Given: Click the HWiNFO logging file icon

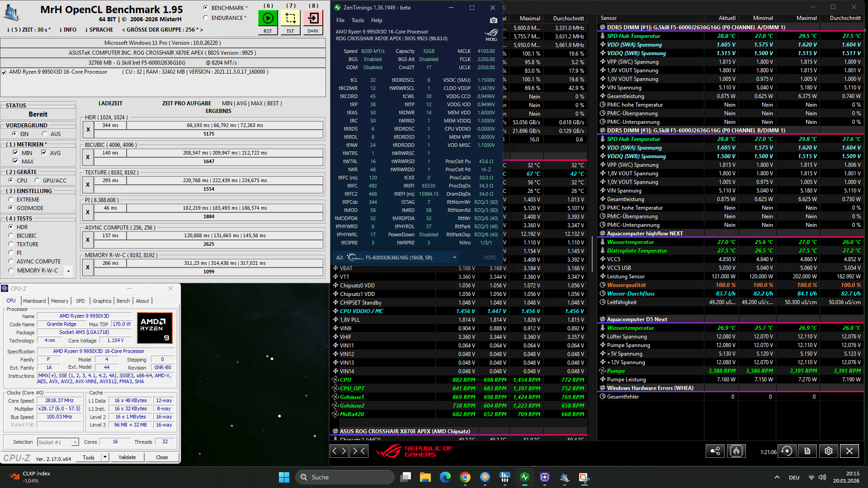Looking at the screenshot, I should click(807, 451).
